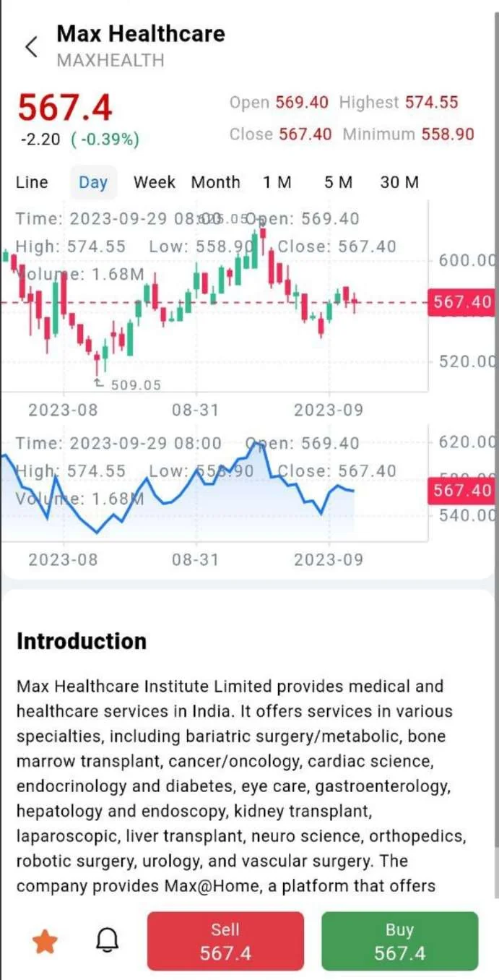Choose the 1 M interval tab
The image size is (499, 980).
click(277, 182)
